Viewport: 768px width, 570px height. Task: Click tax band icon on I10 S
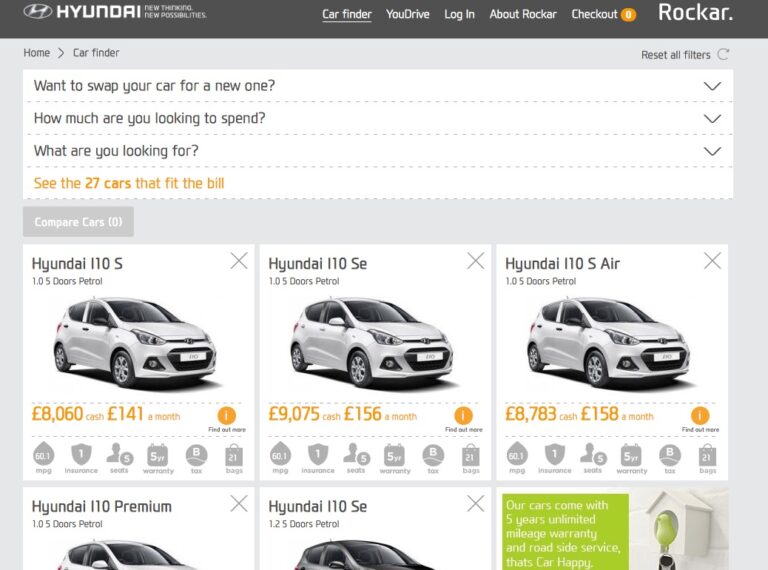tap(196, 455)
